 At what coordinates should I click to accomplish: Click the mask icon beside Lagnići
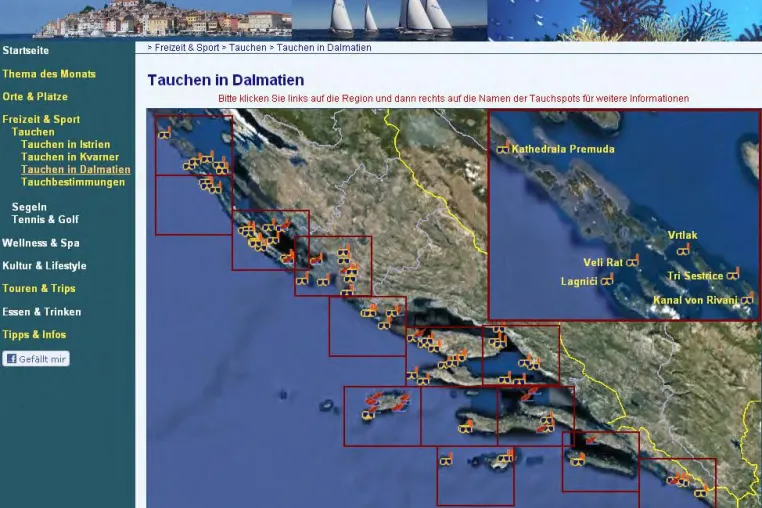tap(607, 280)
